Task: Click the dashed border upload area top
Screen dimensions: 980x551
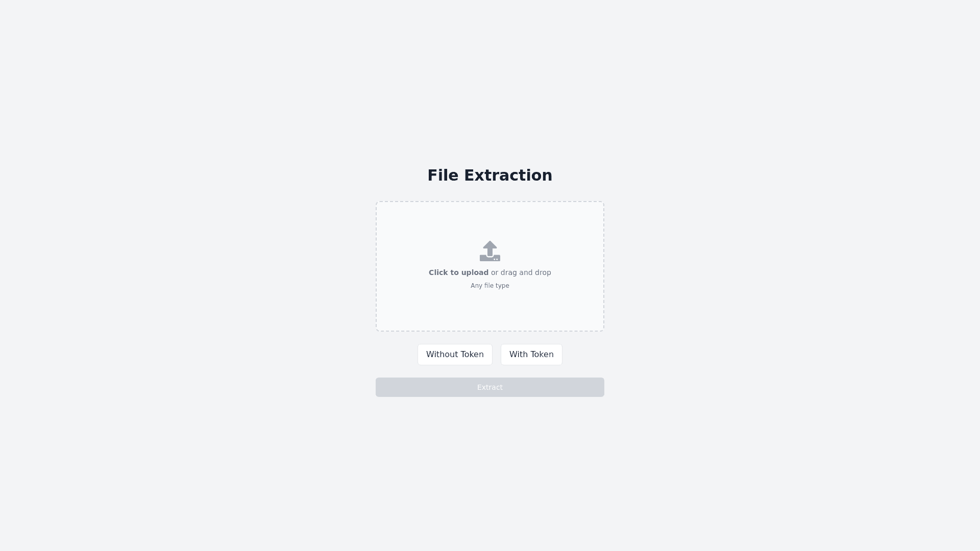Action: pos(490,202)
